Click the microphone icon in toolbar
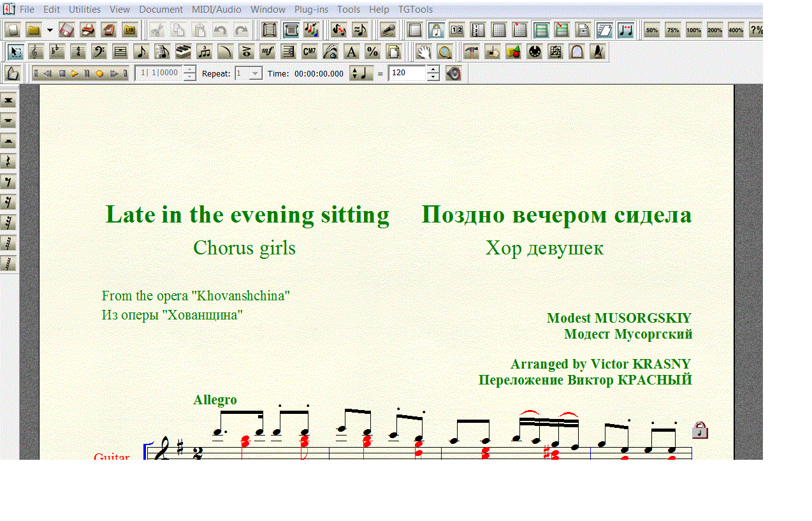The image size is (812, 521). 388,30
